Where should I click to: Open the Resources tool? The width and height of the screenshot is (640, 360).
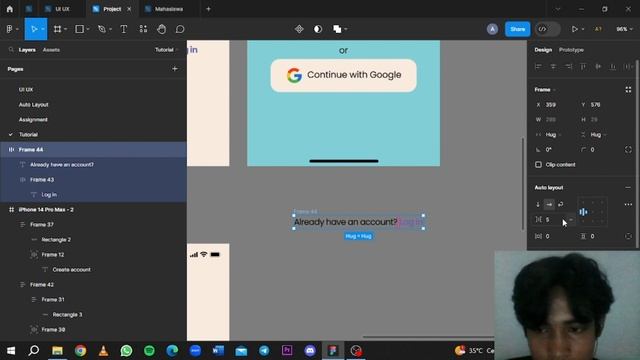pos(143,29)
